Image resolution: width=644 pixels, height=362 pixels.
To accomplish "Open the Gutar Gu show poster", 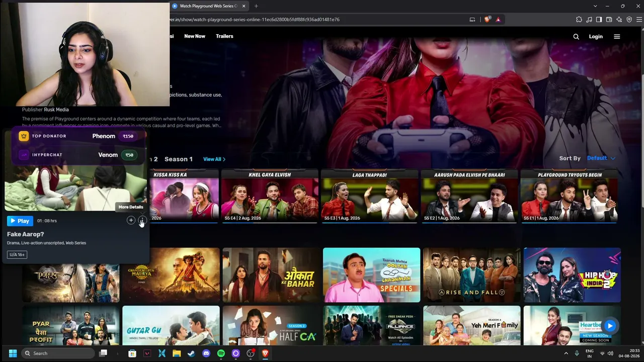I will 171,325.
